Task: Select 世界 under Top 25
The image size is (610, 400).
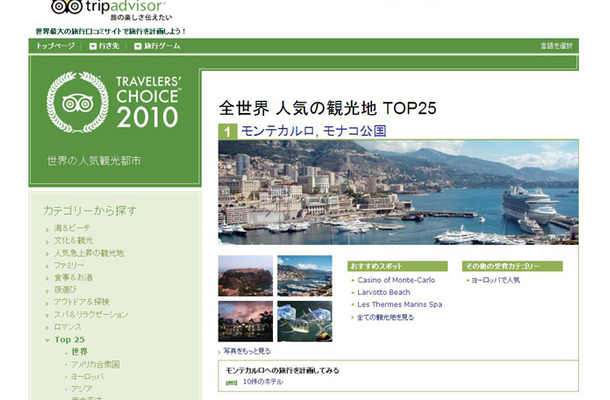Action: click(x=79, y=352)
